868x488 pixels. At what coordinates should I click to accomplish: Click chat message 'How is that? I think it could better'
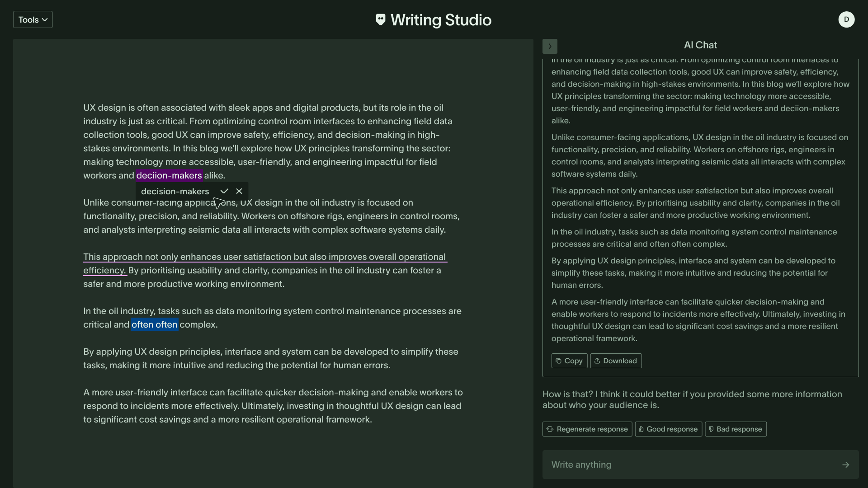(x=692, y=399)
